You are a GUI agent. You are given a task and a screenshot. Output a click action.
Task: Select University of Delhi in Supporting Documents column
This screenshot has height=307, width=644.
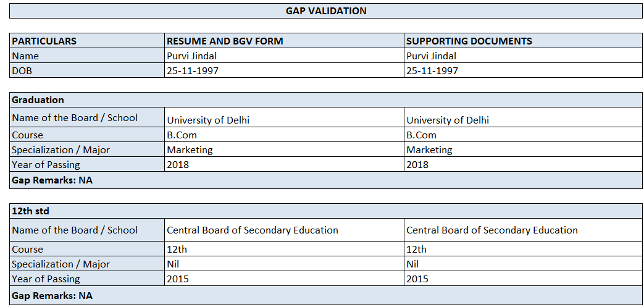tap(448, 120)
